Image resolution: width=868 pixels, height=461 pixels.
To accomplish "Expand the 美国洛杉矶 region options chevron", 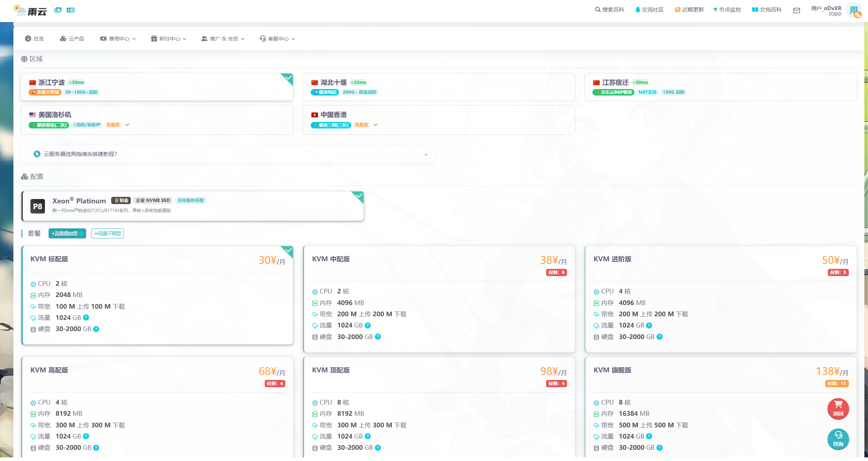I will point(127,125).
